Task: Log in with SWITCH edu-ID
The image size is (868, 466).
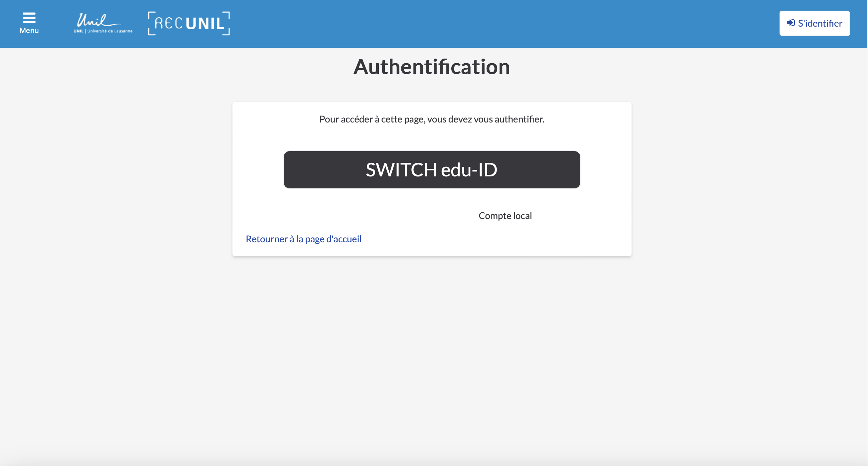Action: [x=432, y=170]
